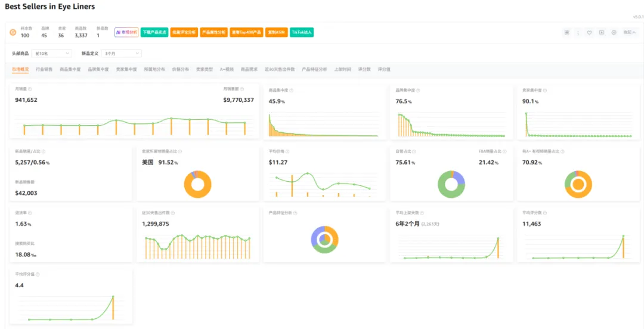Viewport: 644px width, 329px height.
Task: Click help icon next to 平均评分数
Action: coord(545,213)
